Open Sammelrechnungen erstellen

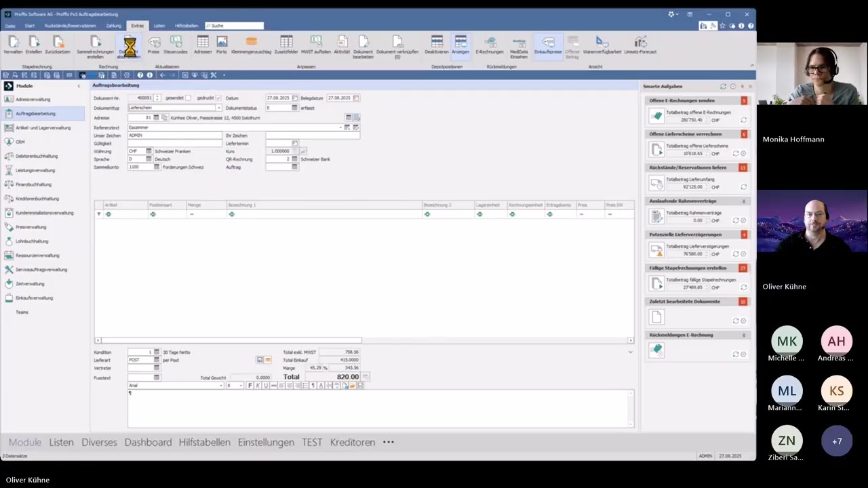pyautogui.click(x=95, y=46)
